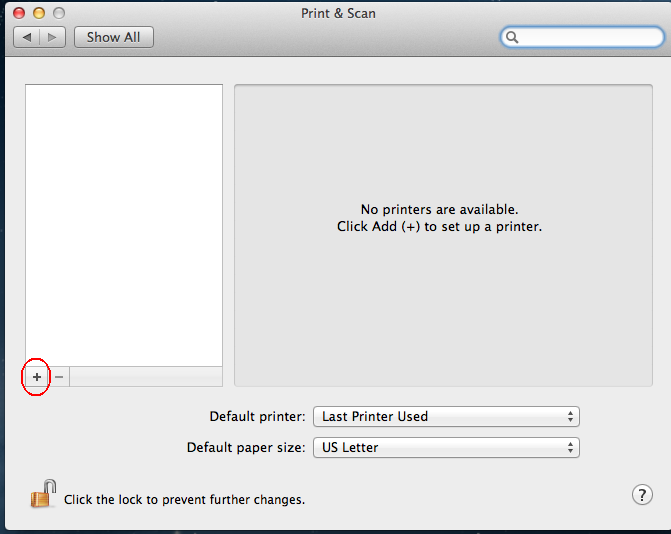Viewport: 671px width, 534px height.
Task: Click the open padlock icon
Action: click(42, 494)
